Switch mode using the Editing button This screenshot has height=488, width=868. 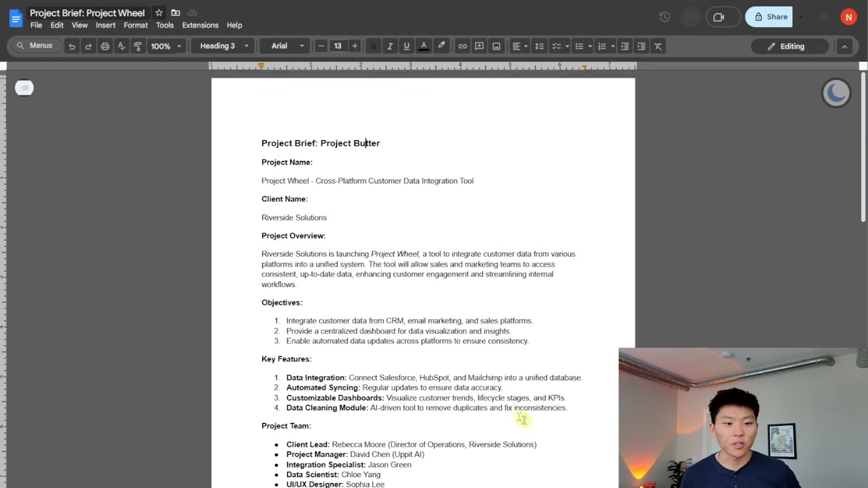click(789, 46)
